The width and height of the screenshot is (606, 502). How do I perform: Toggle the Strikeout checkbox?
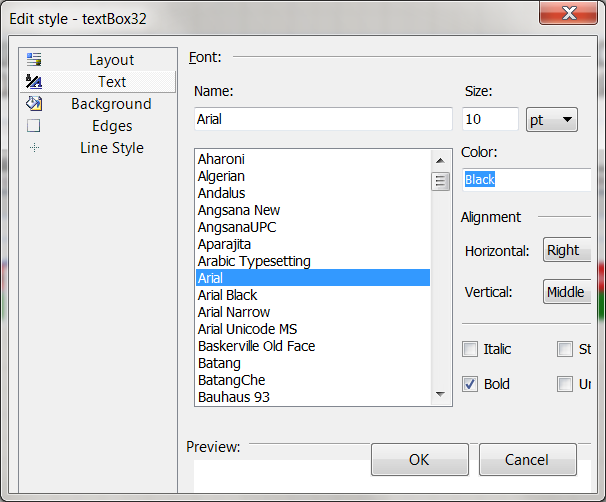tap(565, 349)
